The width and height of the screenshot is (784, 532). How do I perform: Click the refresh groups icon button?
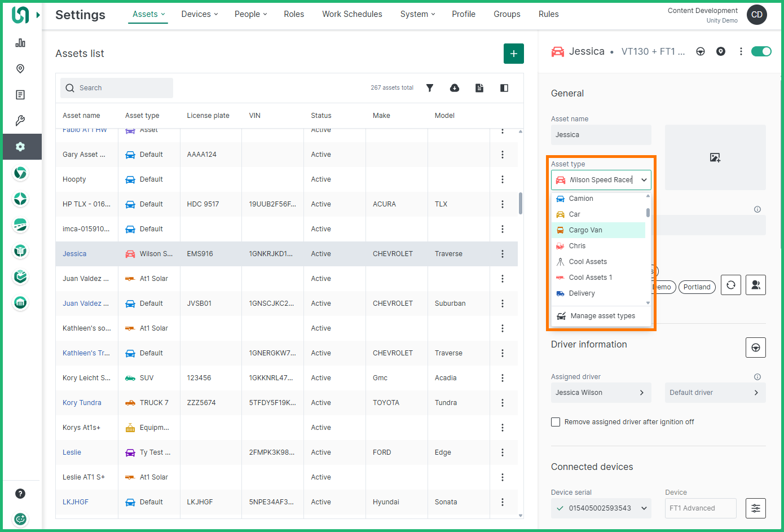click(x=730, y=285)
